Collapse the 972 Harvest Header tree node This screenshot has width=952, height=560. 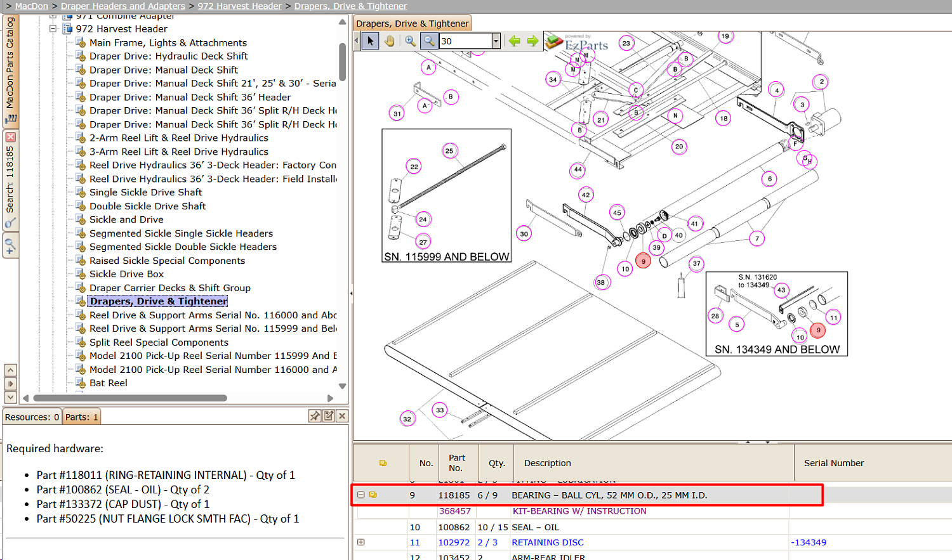[x=53, y=29]
